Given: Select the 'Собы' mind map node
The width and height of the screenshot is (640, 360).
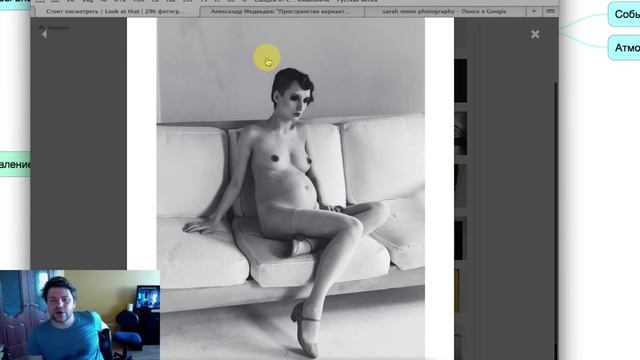Looking at the screenshot, I should click(x=624, y=14).
